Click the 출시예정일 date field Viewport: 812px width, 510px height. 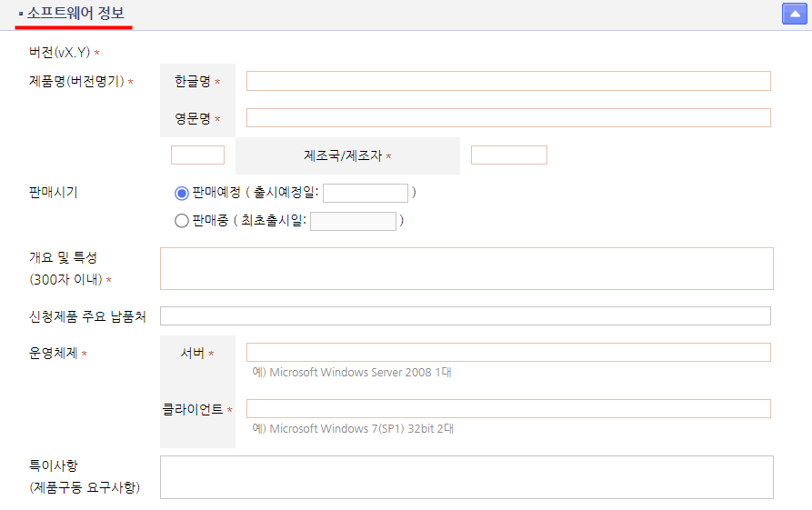coord(366,193)
